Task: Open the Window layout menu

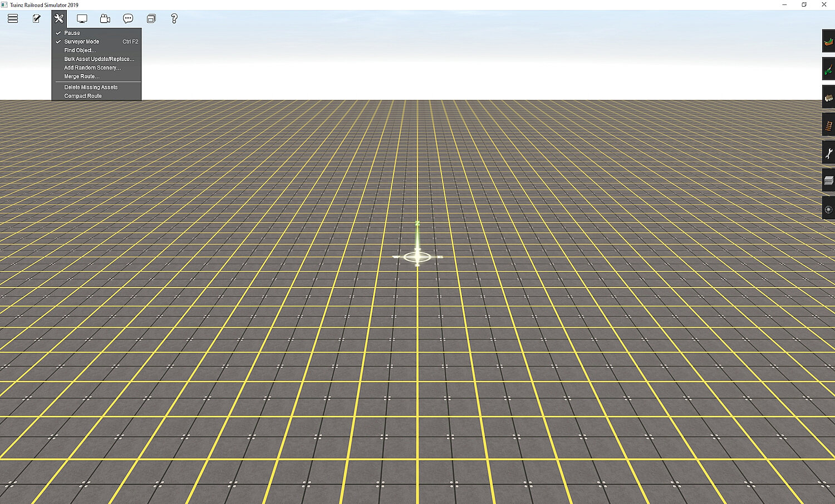Action: (x=151, y=18)
